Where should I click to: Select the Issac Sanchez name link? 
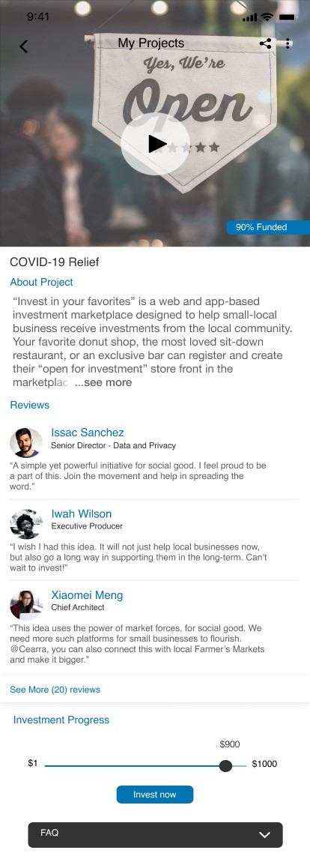[88, 433]
